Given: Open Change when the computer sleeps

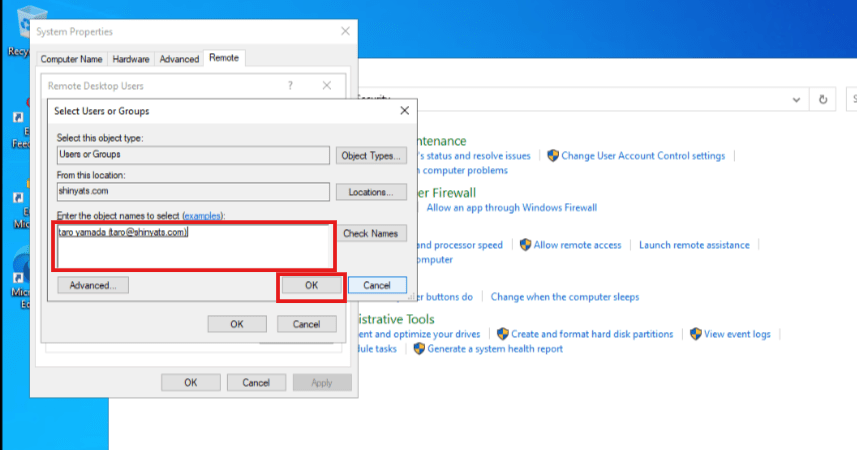Looking at the screenshot, I should pyautogui.click(x=565, y=297).
